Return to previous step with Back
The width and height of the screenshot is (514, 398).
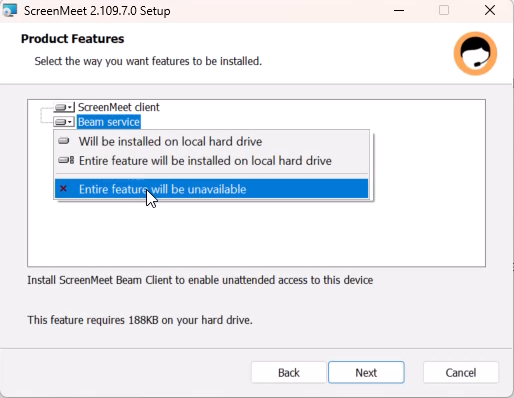click(289, 372)
